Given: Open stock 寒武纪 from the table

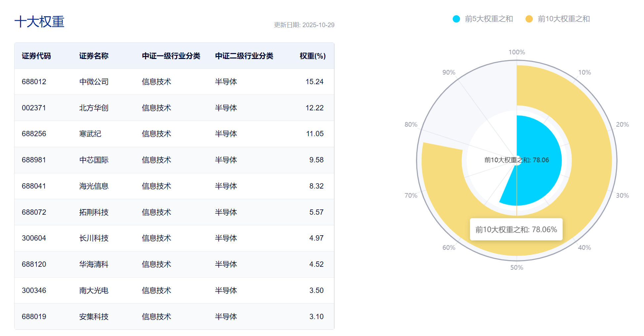Looking at the screenshot, I should tap(90, 134).
